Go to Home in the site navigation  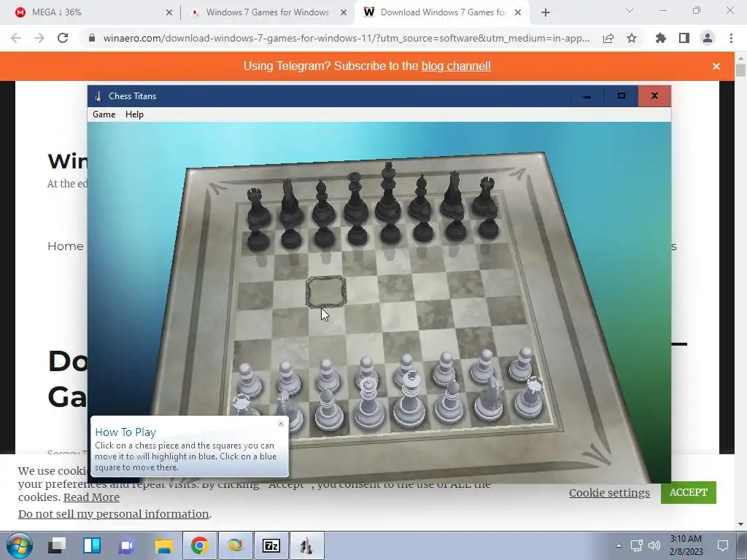(65, 246)
